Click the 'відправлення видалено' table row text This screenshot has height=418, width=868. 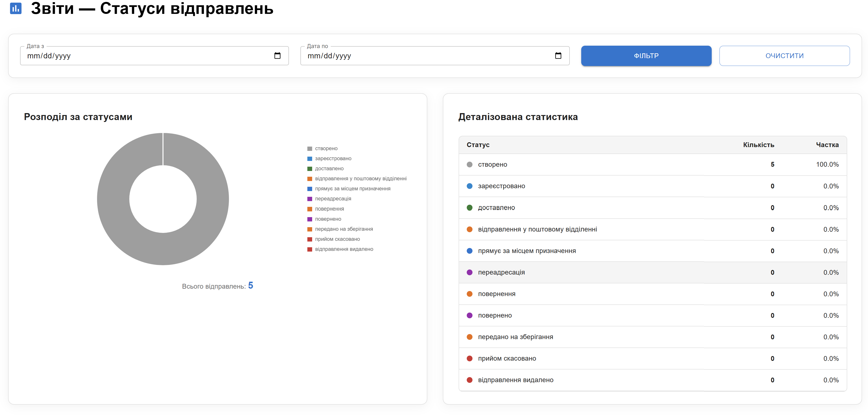tap(515, 380)
